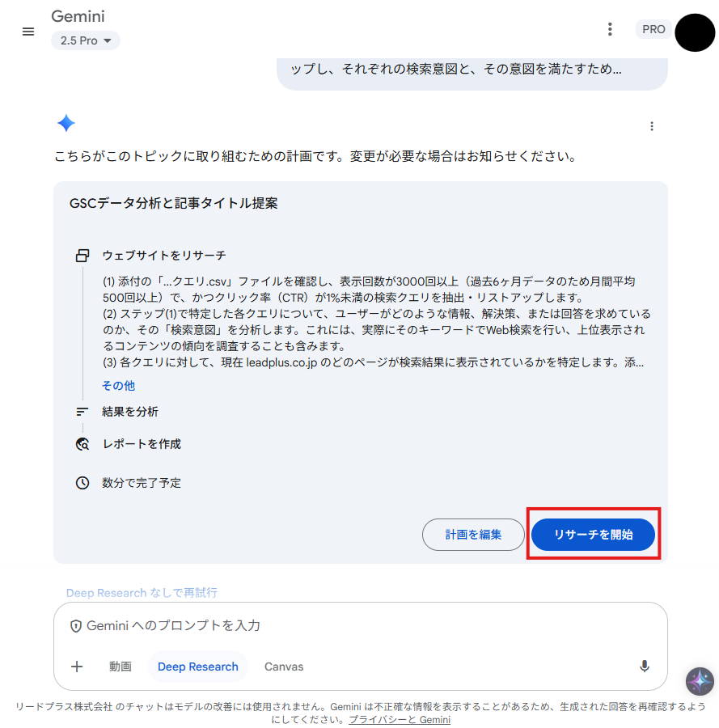
Task: Click the Gemini logo text
Action: point(78,16)
